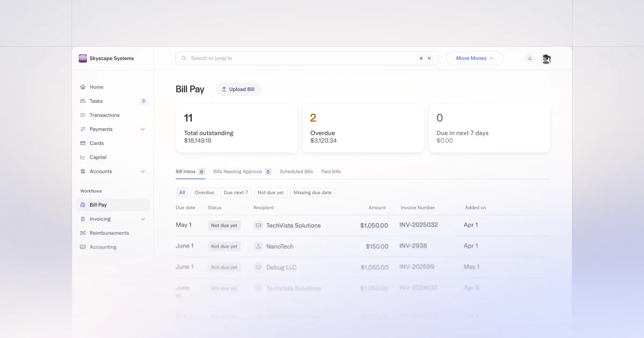Expand the Accounts section
Image resolution: width=644 pixels, height=338 pixels.
coord(143,171)
